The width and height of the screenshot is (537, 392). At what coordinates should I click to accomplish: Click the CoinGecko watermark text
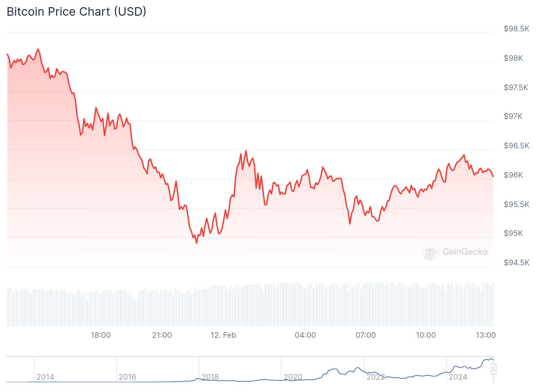tap(465, 252)
